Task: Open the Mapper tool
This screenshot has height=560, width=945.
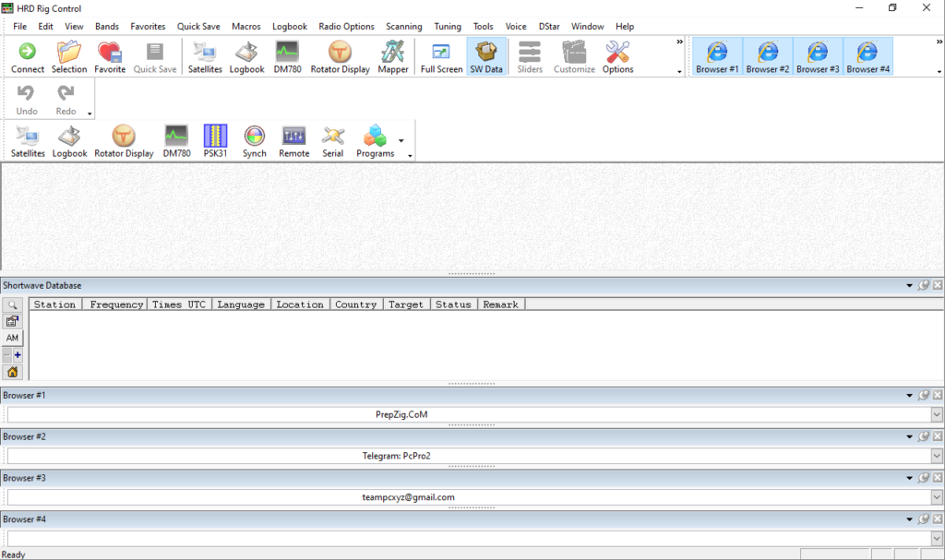Action: (393, 57)
